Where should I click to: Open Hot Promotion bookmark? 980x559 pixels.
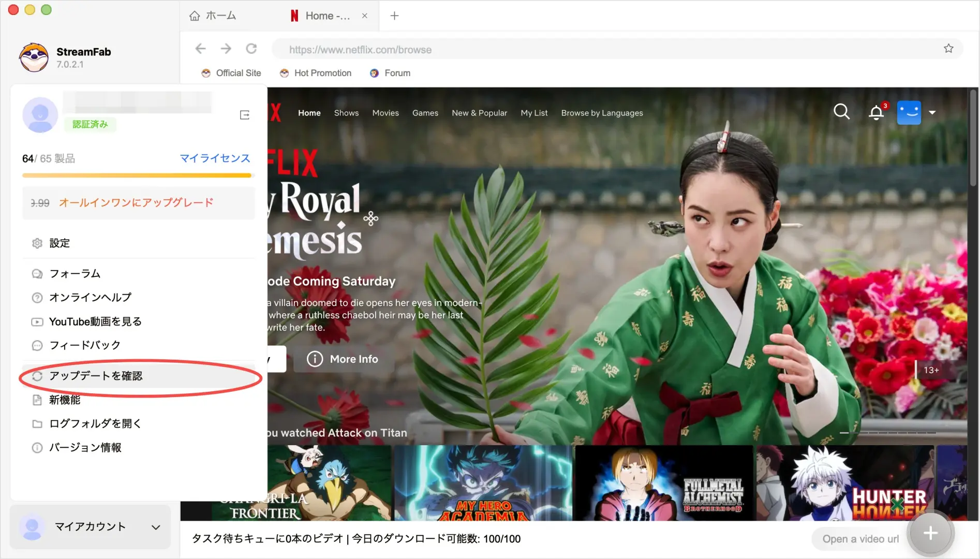click(x=315, y=73)
